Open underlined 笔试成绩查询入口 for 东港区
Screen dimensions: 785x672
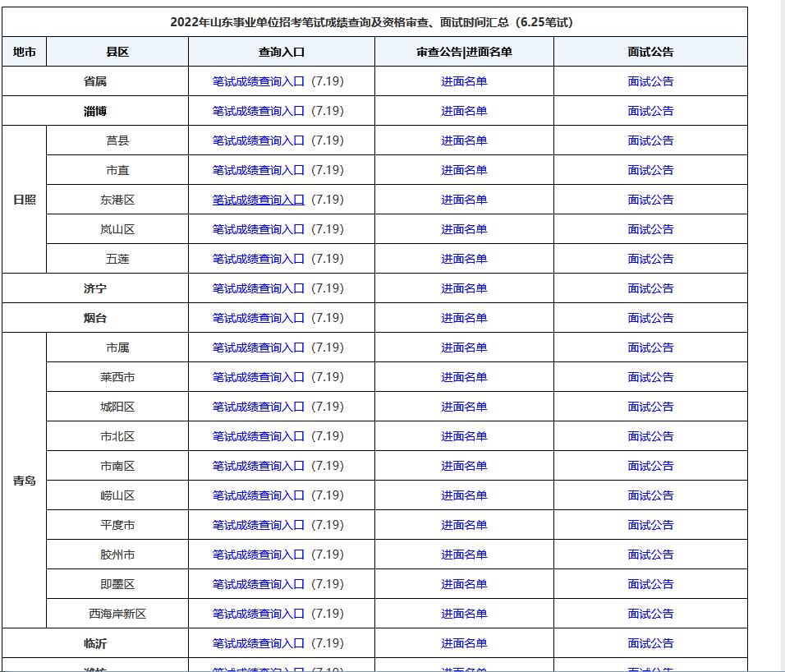click(x=259, y=200)
